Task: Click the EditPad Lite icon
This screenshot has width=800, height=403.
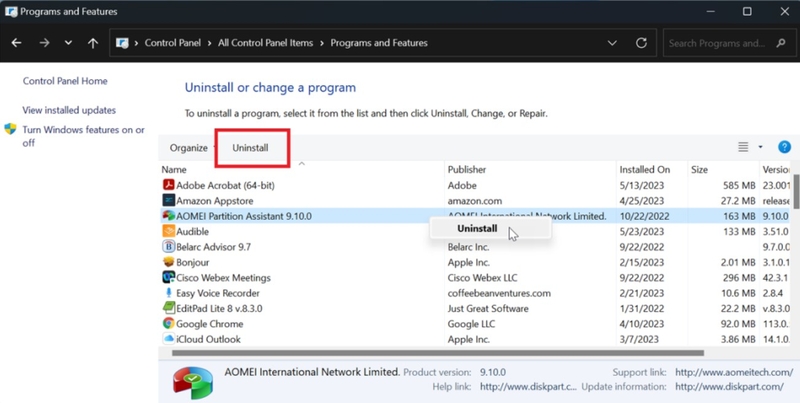Action: click(x=168, y=308)
